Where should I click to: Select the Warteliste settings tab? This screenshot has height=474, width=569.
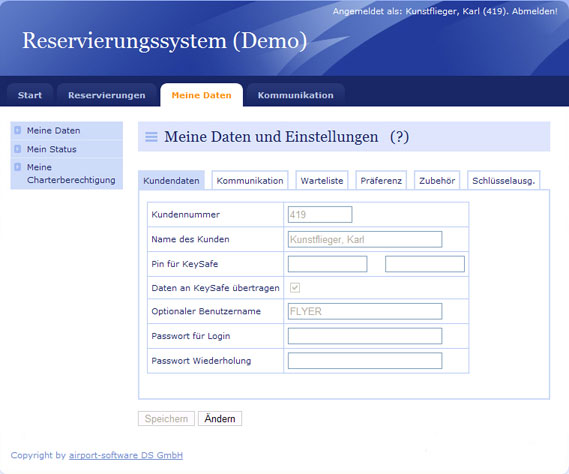click(322, 180)
